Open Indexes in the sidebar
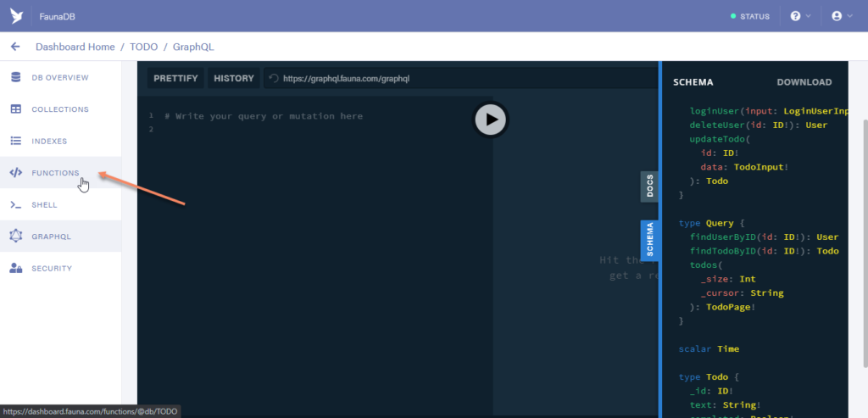This screenshot has width=868, height=418. click(x=60, y=142)
